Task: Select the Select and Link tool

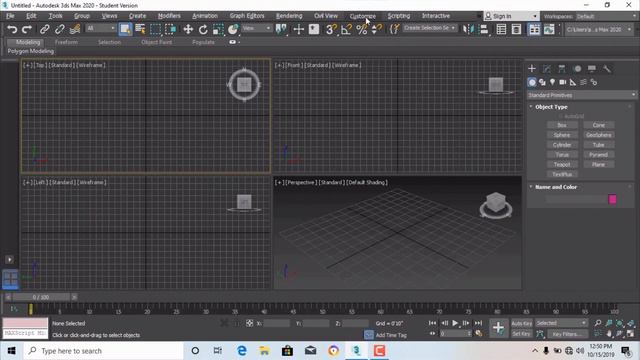Action: point(44,29)
